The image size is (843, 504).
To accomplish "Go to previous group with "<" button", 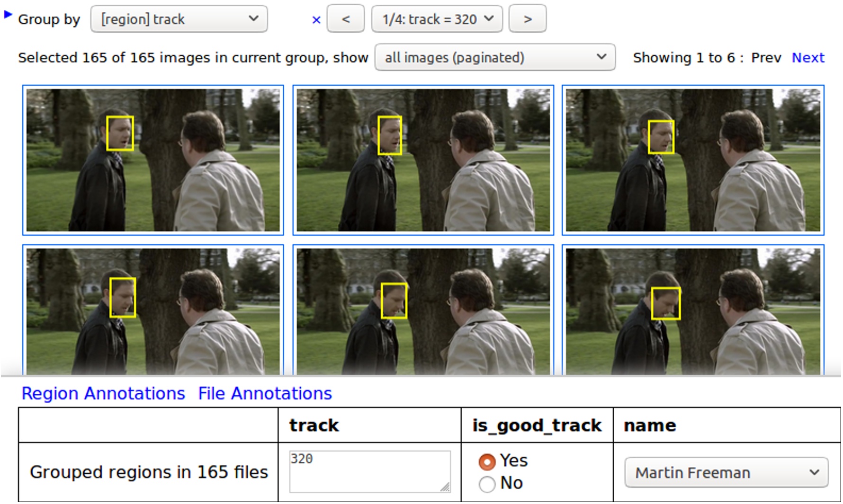I will 346,19.
